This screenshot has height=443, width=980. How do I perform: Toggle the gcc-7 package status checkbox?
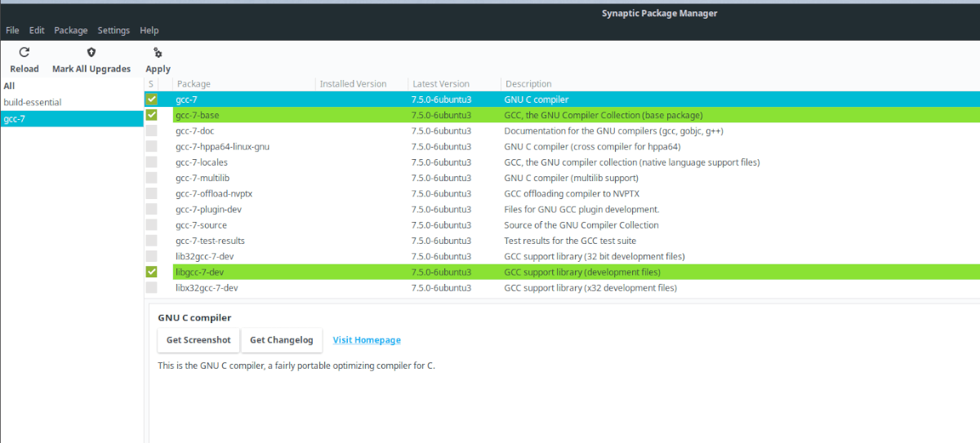click(151, 100)
